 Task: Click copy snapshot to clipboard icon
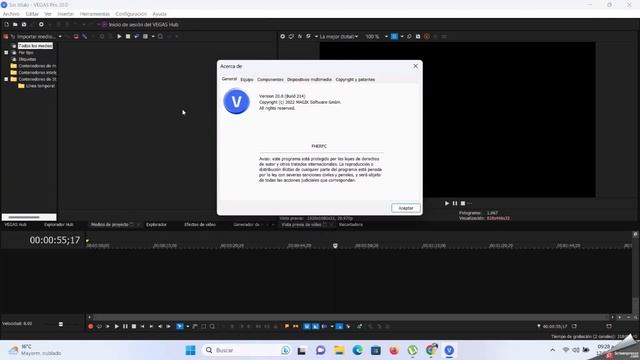pyautogui.click(x=409, y=36)
